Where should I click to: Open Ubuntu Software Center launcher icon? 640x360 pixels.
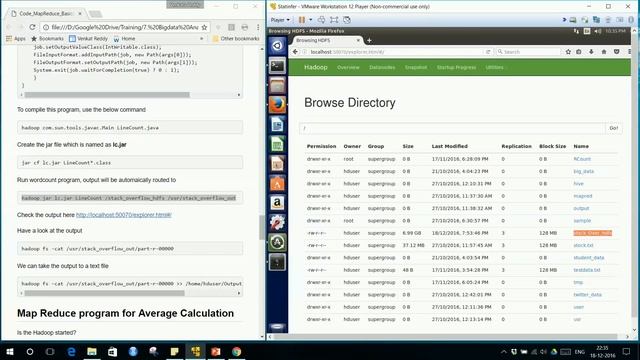tap(277, 183)
